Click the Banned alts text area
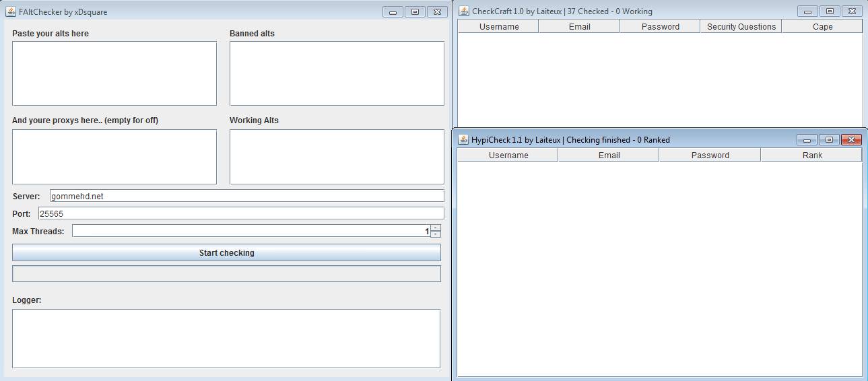This screenshot has height=381, width=868. pos(337,73)
